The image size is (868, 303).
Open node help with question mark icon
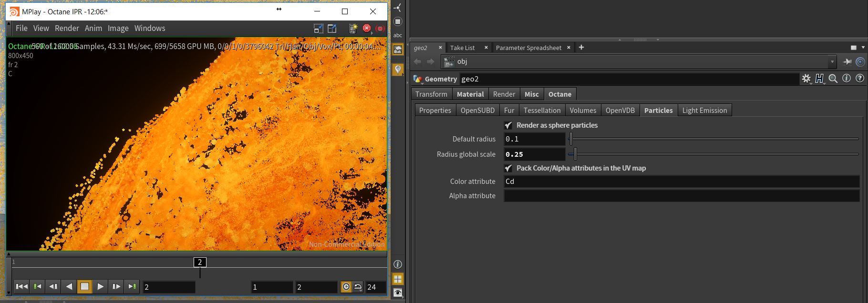click(860, 79)
